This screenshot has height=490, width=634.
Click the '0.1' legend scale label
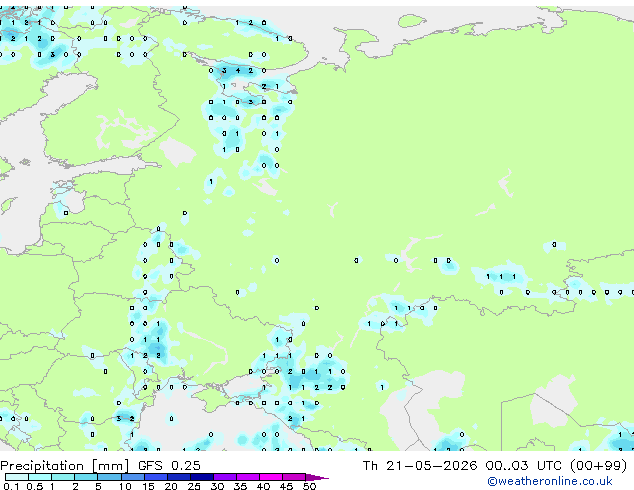11,486
